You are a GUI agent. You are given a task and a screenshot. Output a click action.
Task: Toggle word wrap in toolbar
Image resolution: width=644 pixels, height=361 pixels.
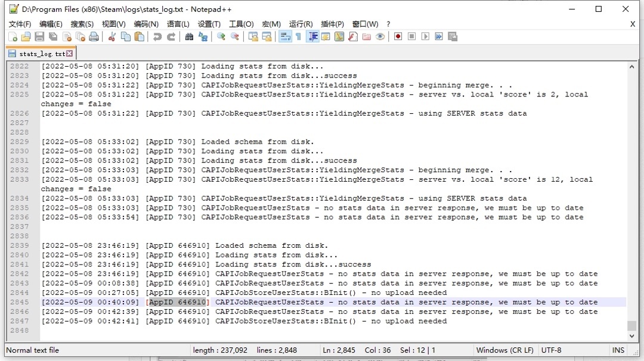[x=284, y=37]
